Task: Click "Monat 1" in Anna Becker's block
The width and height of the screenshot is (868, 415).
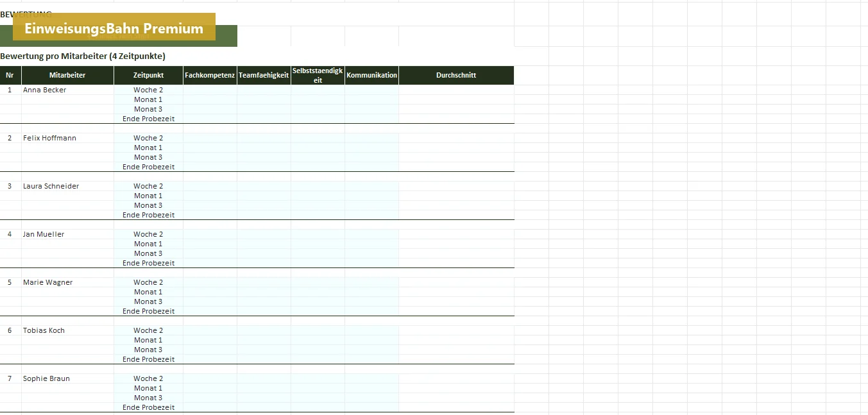Action: (x=148, y=99)
